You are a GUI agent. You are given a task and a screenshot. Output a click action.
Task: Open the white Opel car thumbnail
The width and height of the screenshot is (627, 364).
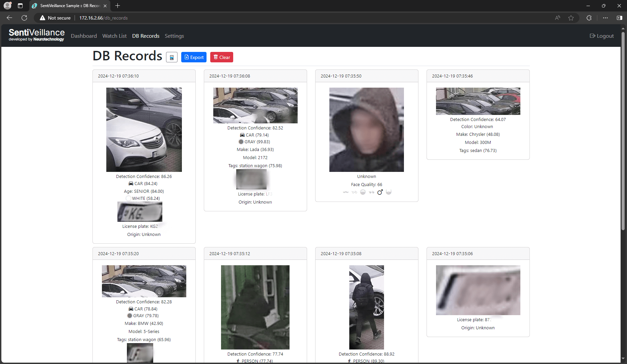144,130
